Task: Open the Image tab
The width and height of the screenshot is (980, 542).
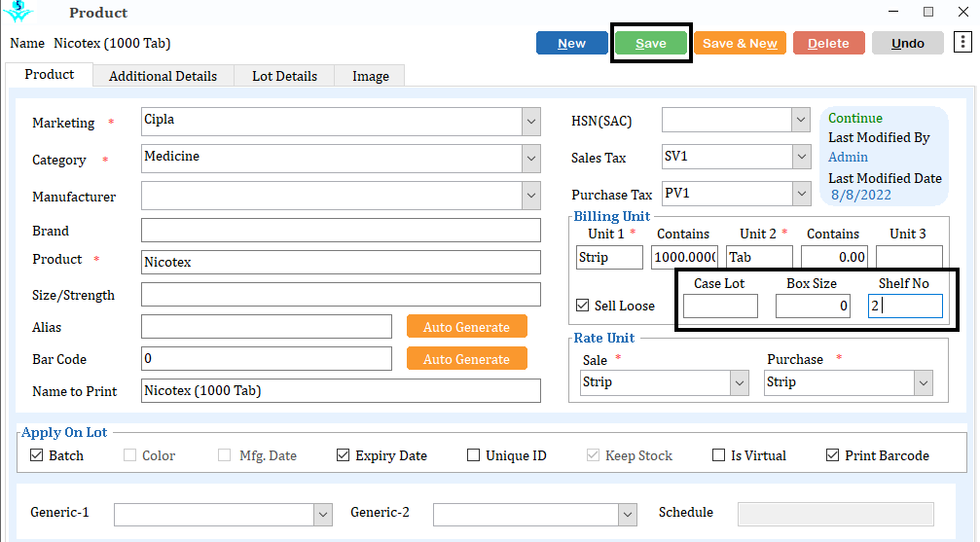Action: pyautogui.click(x=370, y=76)
